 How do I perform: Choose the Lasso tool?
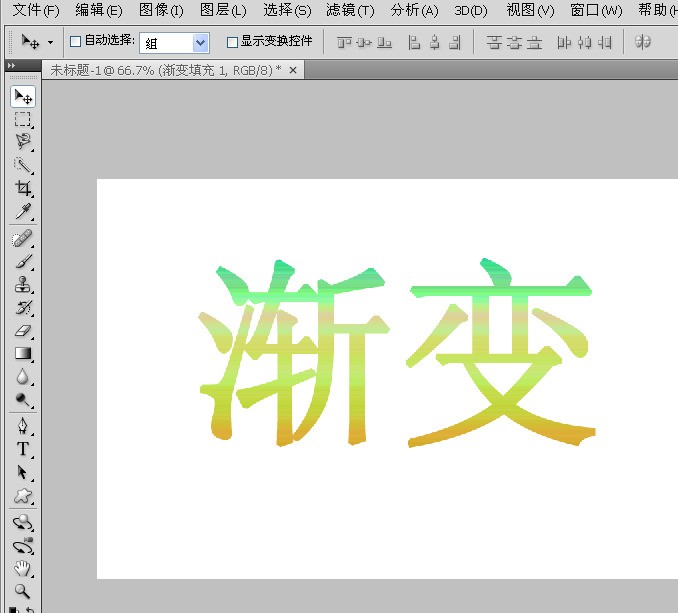pos(23,142)
